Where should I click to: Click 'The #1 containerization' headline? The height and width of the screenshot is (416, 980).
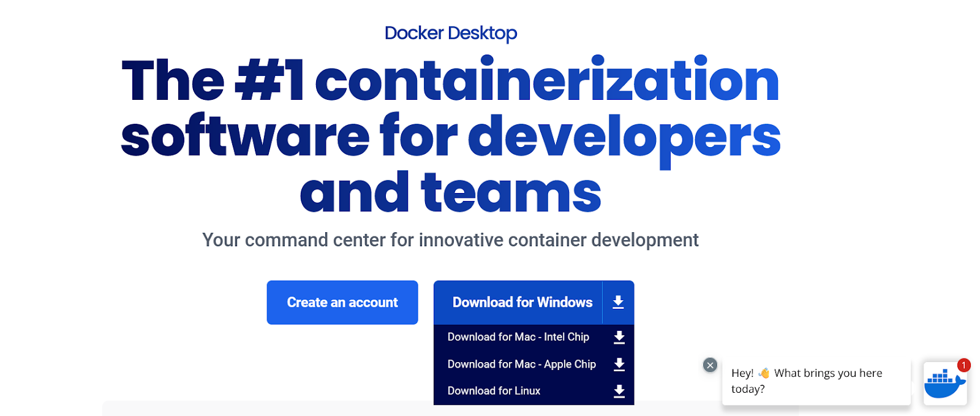(x=451, y=135)
